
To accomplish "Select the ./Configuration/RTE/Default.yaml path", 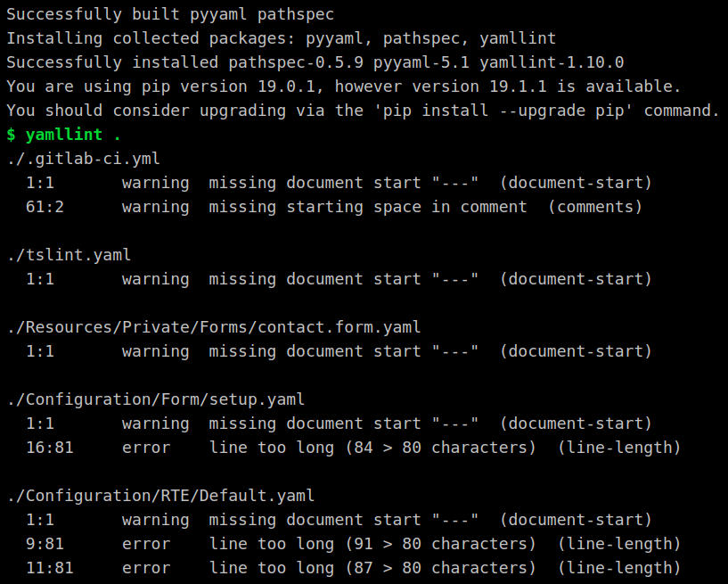I will [160, 496].
